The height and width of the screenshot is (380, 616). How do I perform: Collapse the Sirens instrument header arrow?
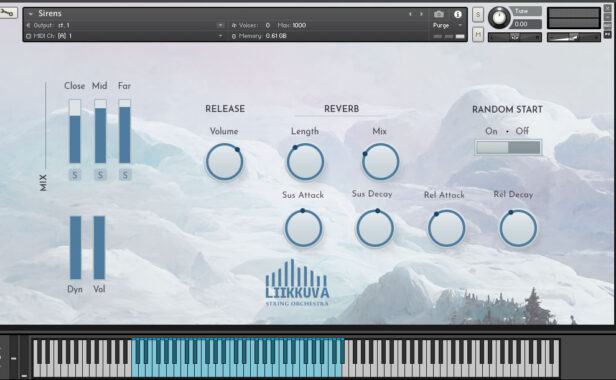(x=30, y=14)
